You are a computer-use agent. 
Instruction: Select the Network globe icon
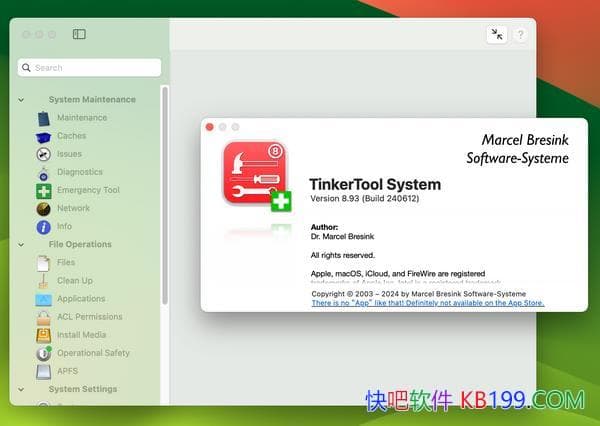43,208
